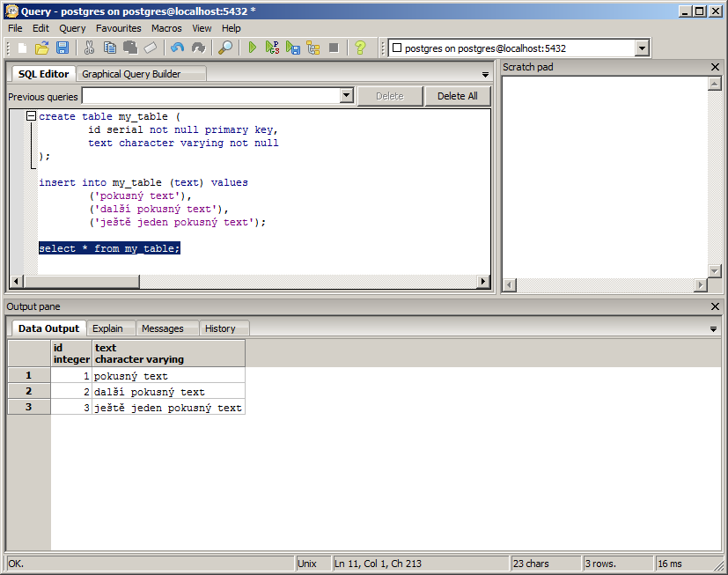Click the Execute to file icon
The height and width of the screenshot is (575, 728).
click(293, 48)
